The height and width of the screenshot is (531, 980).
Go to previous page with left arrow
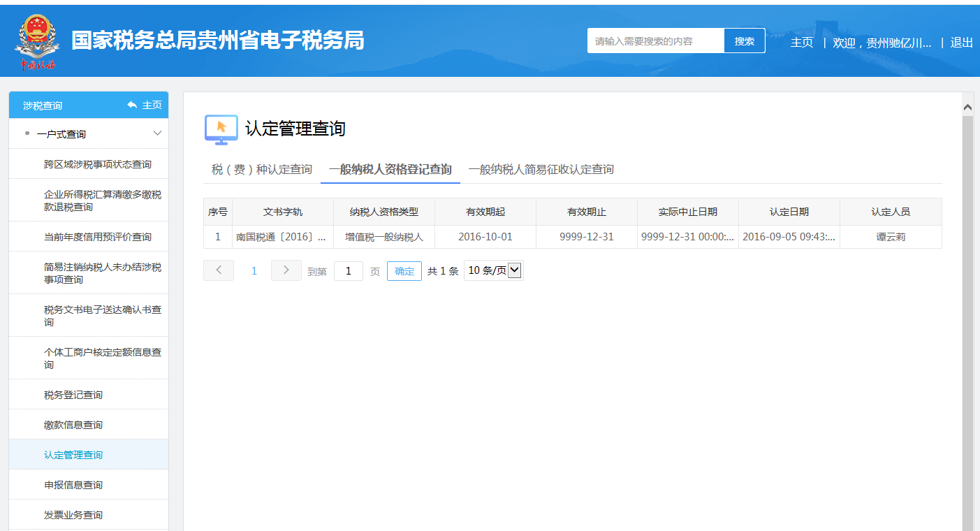click(219, 270)
